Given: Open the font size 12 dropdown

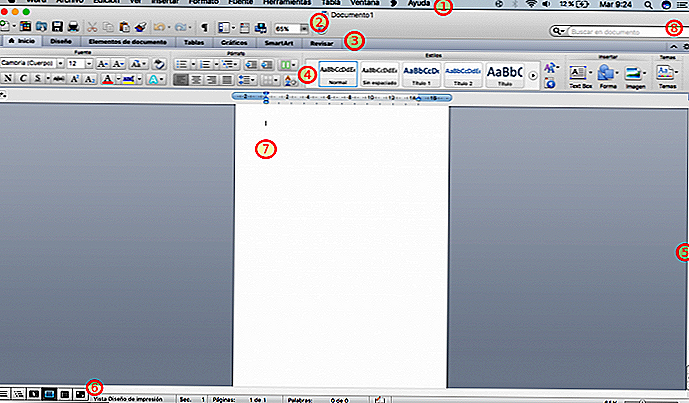Looking at the screenshot, I should point(89,63).
